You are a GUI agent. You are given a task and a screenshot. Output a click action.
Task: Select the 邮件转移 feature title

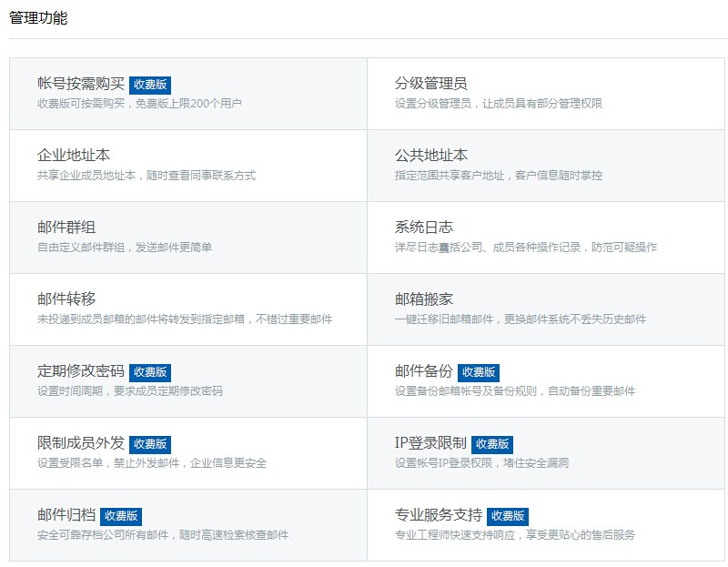point(66,299)
